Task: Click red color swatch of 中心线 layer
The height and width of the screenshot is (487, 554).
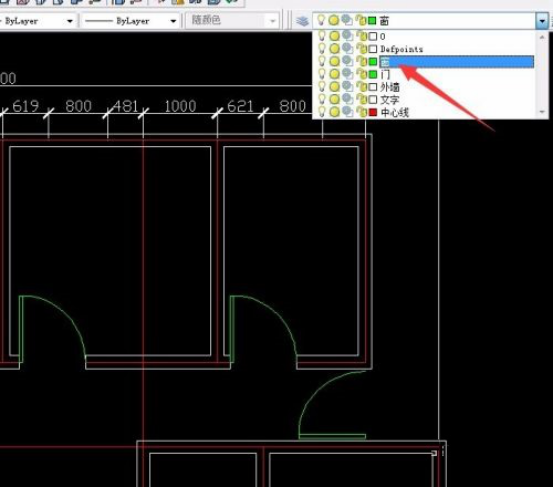Action: pyautogui.click(x=373, y=112)
